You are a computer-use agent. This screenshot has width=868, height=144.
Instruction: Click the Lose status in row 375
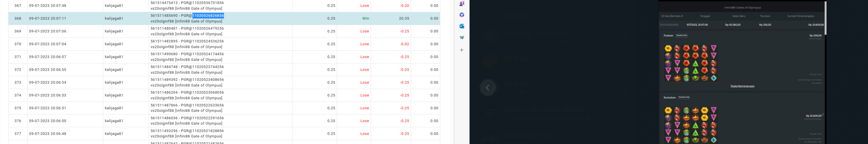pos(365,108)
